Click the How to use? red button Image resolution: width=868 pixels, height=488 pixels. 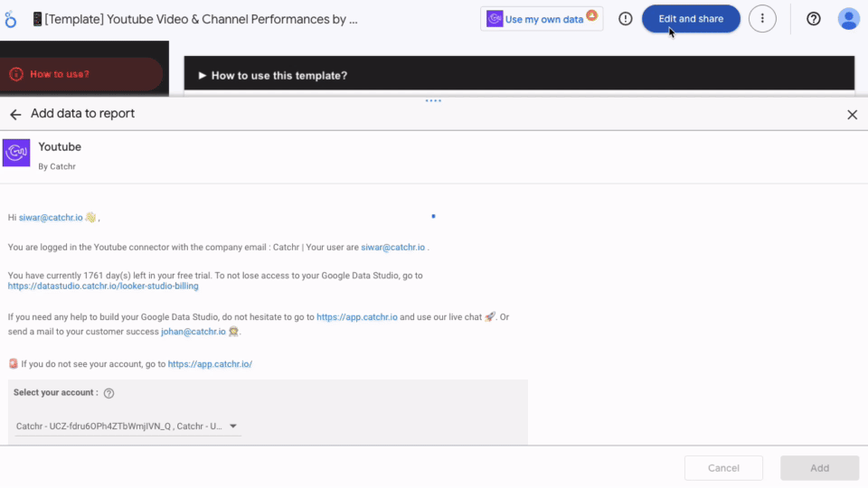click(81, 74)
